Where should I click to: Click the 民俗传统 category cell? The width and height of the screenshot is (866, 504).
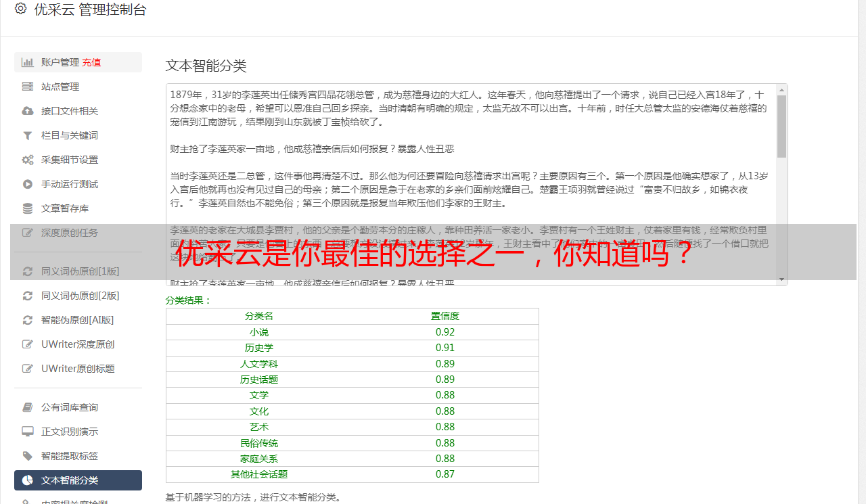click(x=259, y=443)
